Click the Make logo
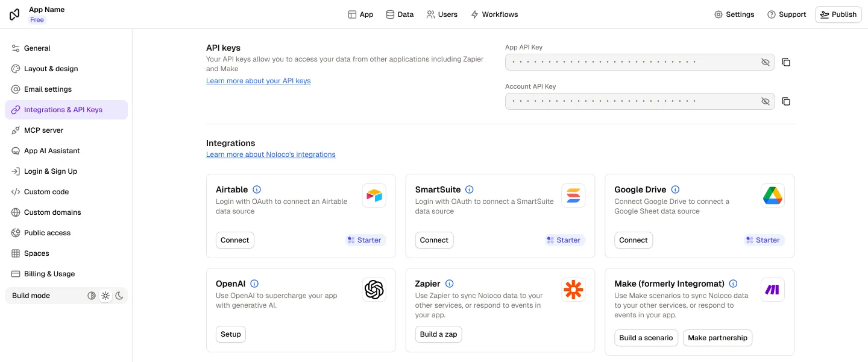This screenshot has width=868, height=362. point(773,290)
